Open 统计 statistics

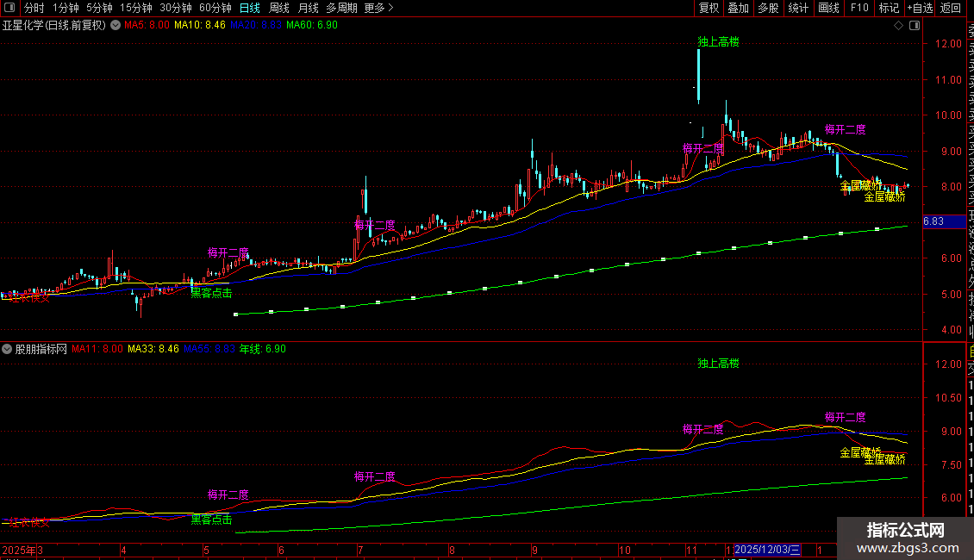pos(798,8)
